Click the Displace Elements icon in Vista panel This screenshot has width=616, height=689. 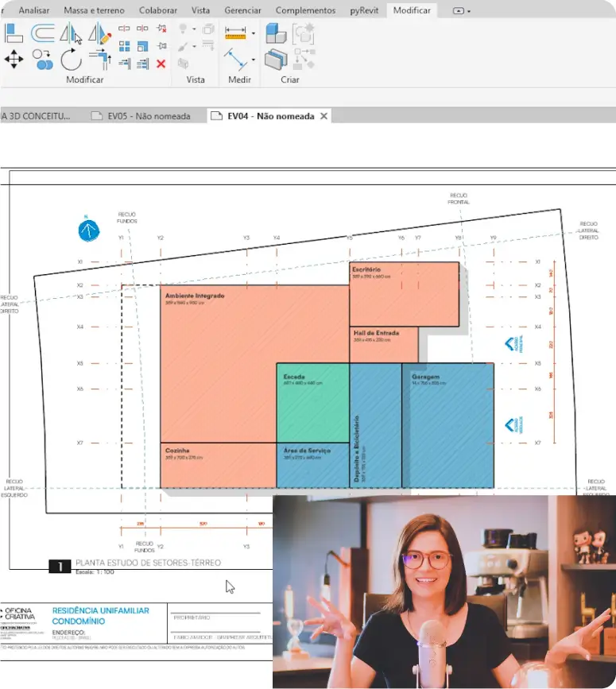pos(208,29)
